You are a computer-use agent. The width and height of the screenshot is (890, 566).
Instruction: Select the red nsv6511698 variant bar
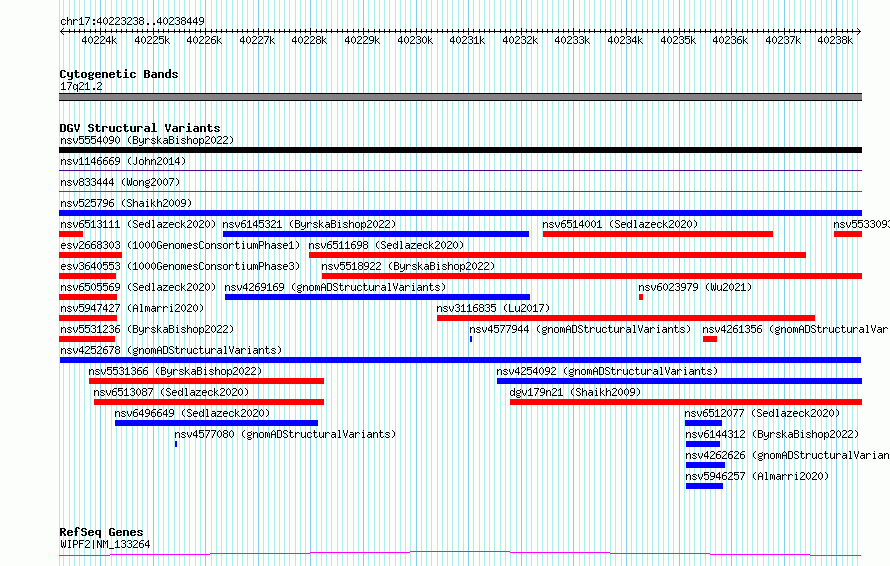(557, 255)
